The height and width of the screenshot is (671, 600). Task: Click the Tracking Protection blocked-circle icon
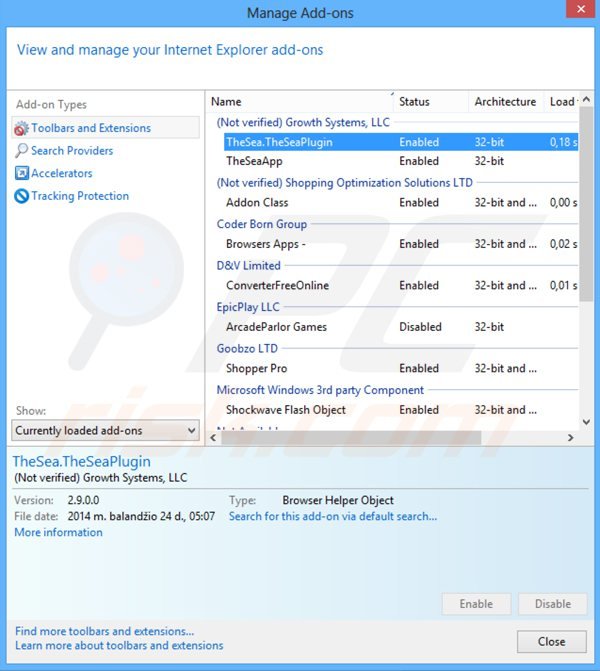point(21,196)
